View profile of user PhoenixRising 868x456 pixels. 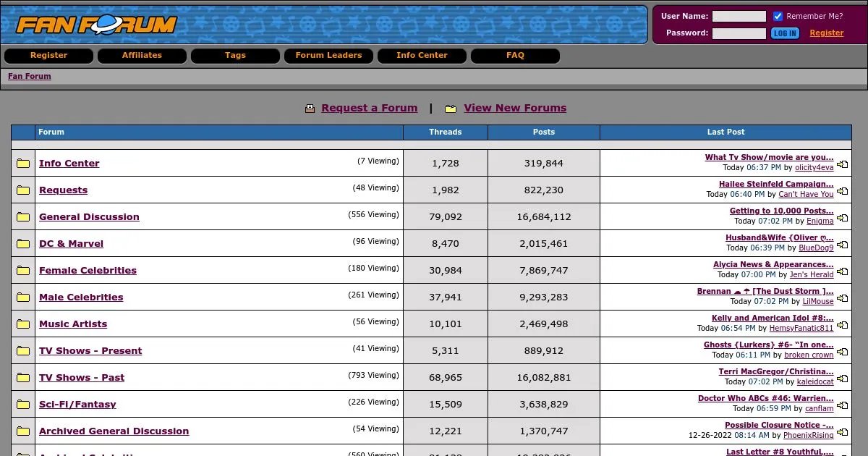(x=809, y=436)
